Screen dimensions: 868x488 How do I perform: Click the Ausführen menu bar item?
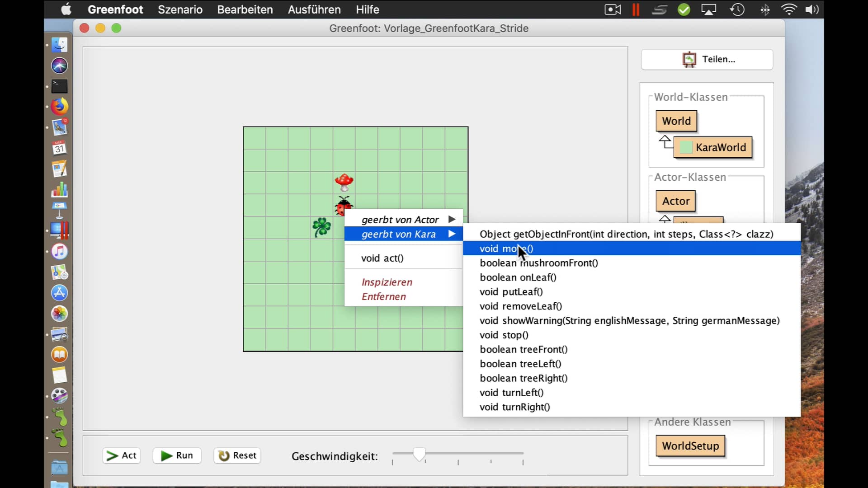coord(314,9)
